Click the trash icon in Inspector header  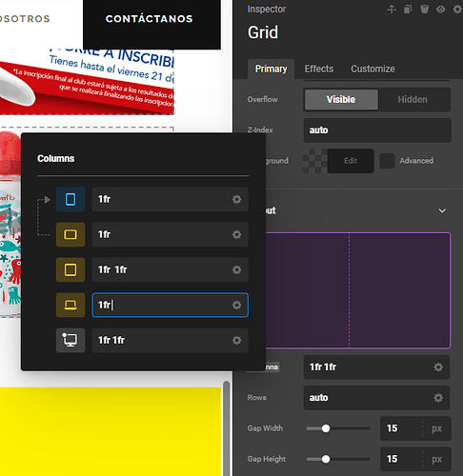click(x=424, y=10)
